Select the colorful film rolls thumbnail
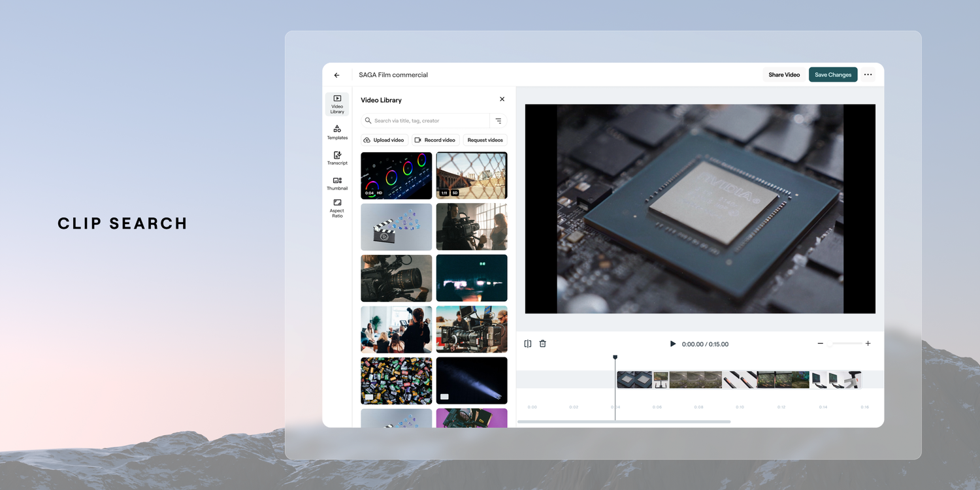Image resolution: width=980 pixels, height=490 pixels. click(x=397, y=380)
